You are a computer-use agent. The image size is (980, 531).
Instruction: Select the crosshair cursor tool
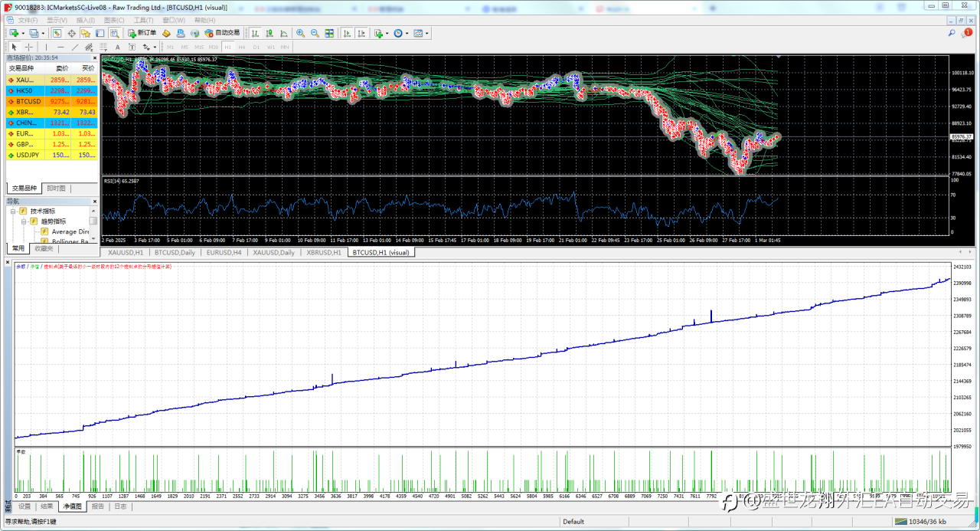[28, 48]
